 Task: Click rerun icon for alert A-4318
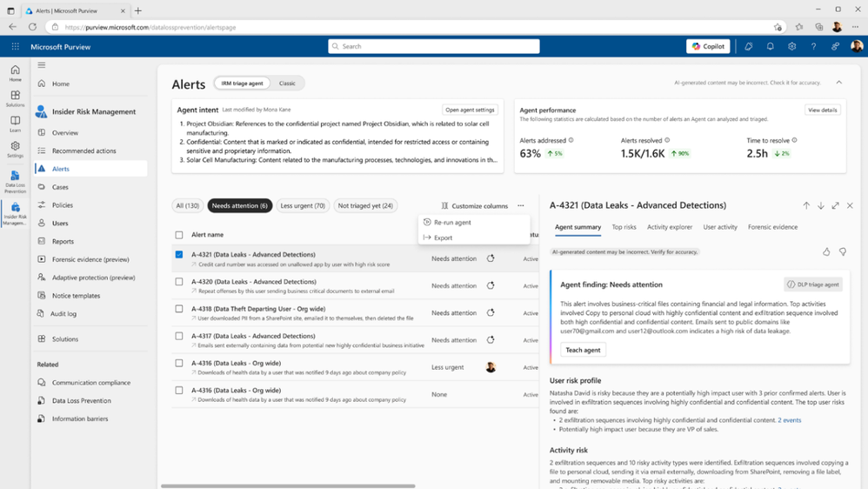pos(491,313)
